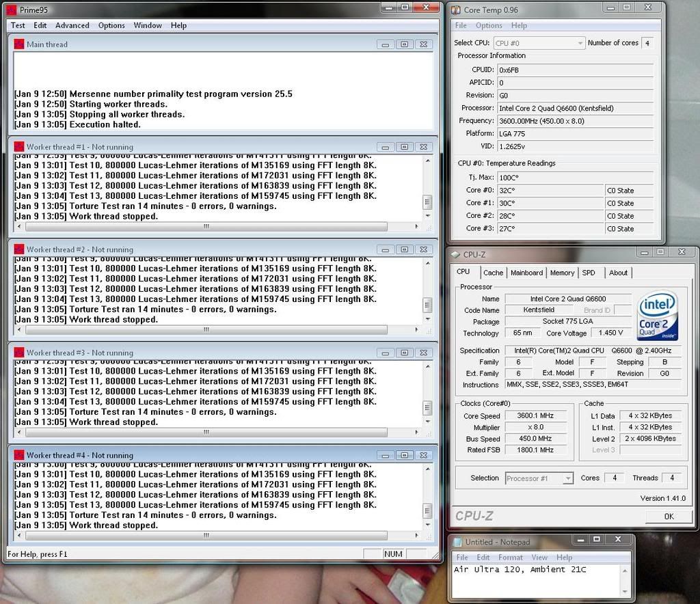Click the CPUID value '0x6FB' in Core Temp
700x604 pixels.
pyautogui.click(x=575, y=70)
